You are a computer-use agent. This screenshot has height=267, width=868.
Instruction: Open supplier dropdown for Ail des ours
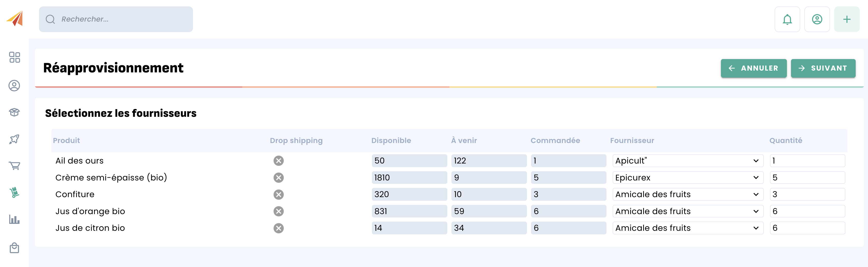click(687, 161)
